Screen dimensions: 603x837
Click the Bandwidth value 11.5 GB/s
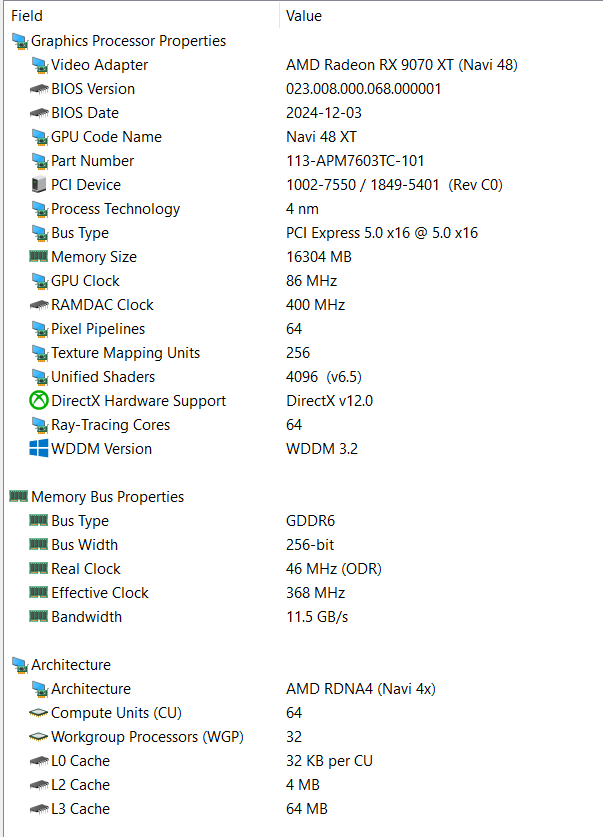click(x=317, y=617)
